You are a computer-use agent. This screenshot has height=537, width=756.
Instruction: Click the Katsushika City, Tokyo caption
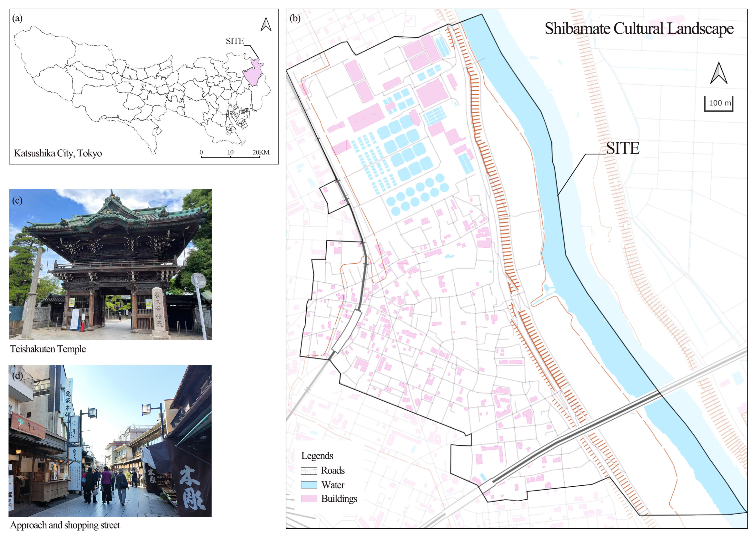[58, 153]
